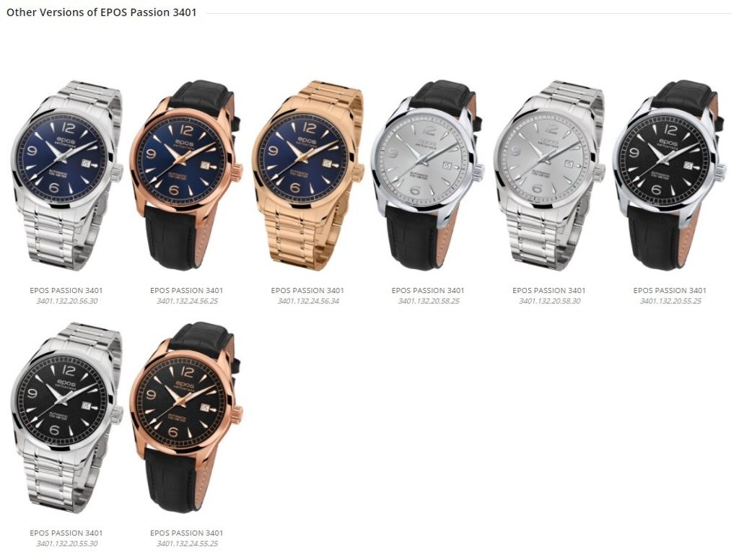
Task: Click the Other Versions of EPOS Passion 3401 heading
Action: click(x=101, y=12)
